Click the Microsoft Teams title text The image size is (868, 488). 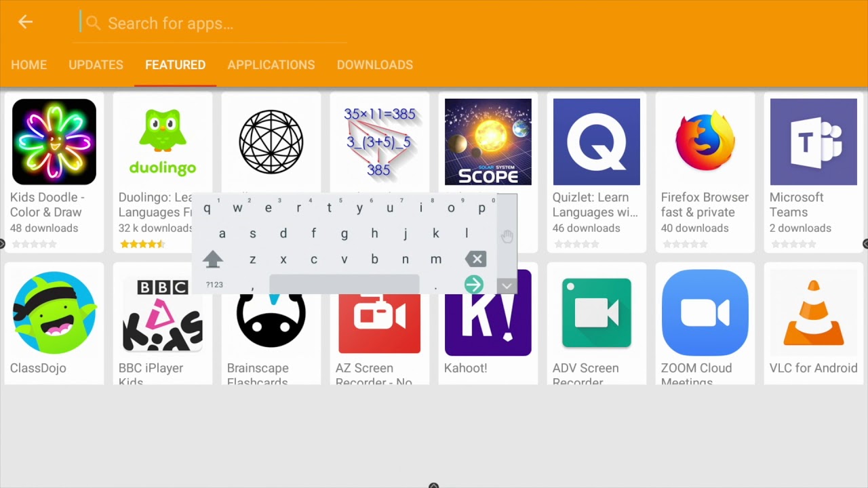(797, 205)
